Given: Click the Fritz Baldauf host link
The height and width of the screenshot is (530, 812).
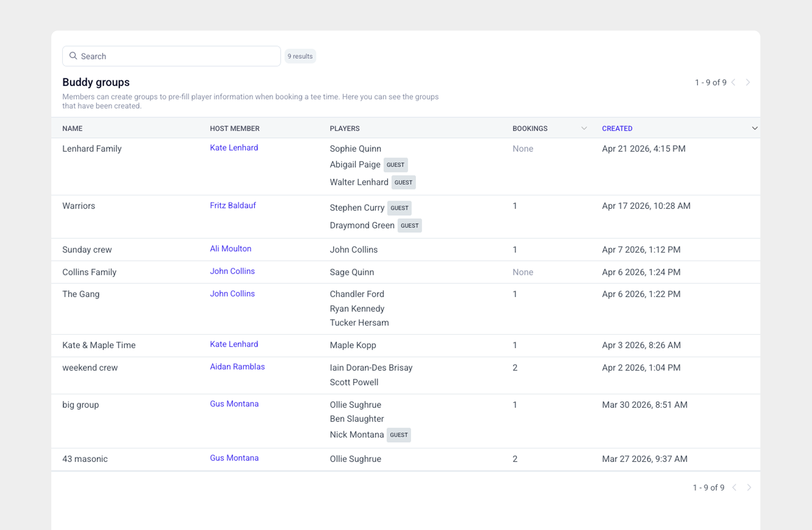Looking at the screenshot, I should tap(233, 205).
